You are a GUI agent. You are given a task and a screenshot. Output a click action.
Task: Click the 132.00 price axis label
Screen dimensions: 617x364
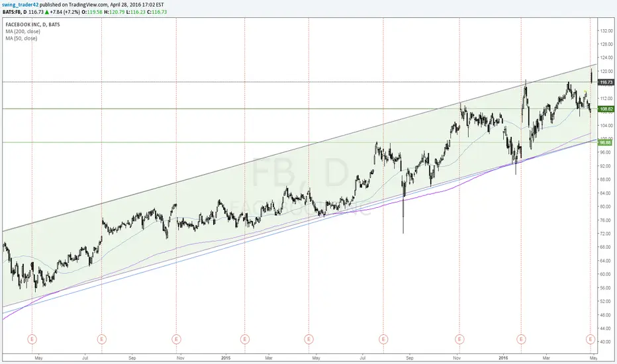point(607,30)
